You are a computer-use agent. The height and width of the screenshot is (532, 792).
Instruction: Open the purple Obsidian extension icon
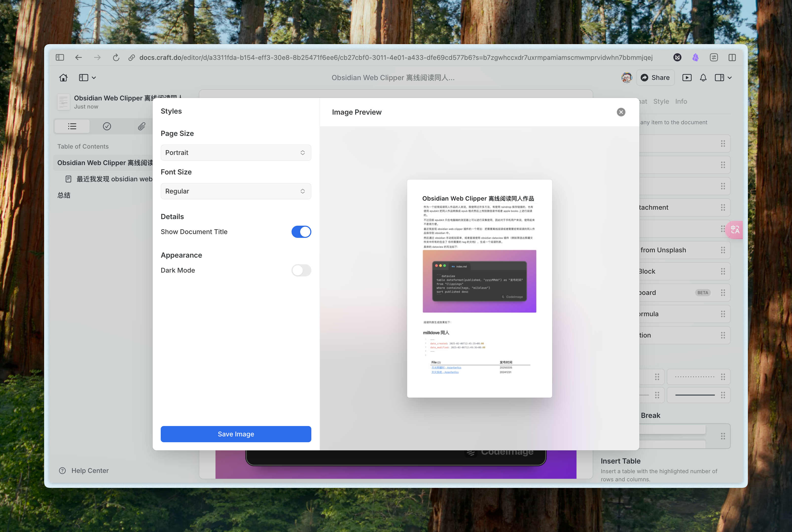(695, 57)
